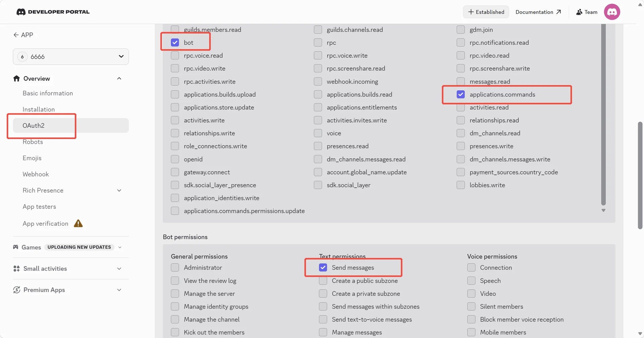Open the 6666 application dropdown

(x=71, y=57)
